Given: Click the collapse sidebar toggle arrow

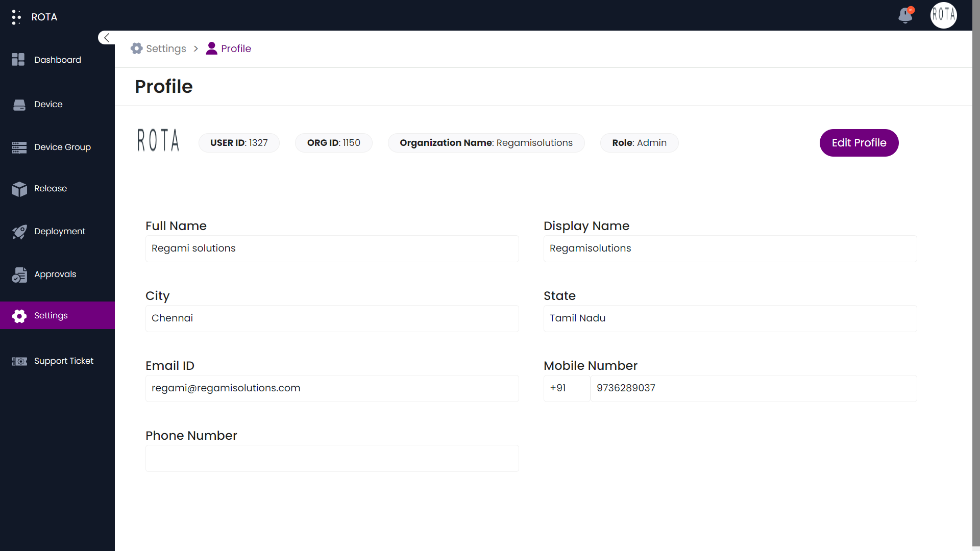Looking at the screenshot, I should [x=106, y=38].
